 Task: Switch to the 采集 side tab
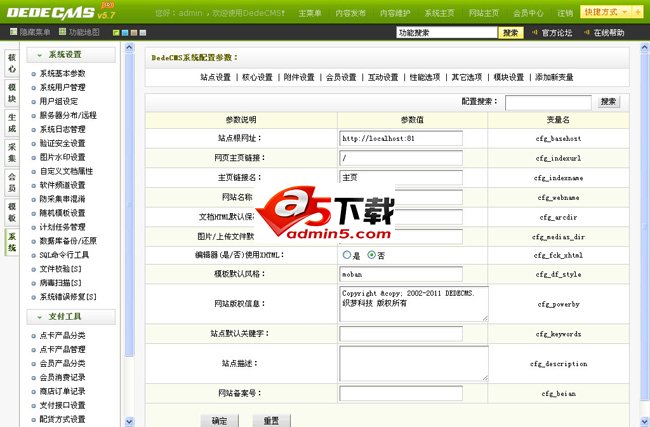pyautogui.click(x=12, y=153)
